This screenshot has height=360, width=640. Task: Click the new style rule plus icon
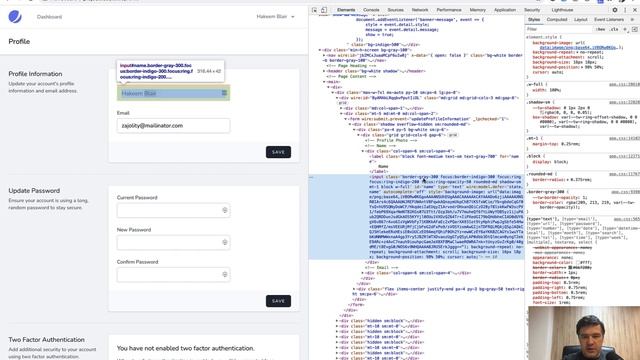click(625, 29)
